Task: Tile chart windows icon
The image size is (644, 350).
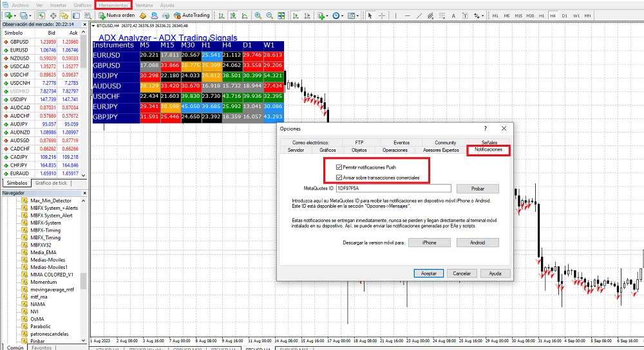Action: click(281, 15)
